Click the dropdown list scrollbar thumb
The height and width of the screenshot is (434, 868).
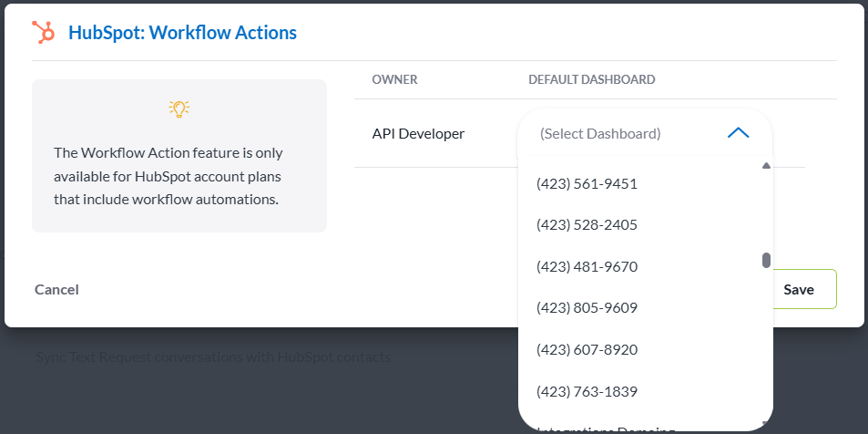[x=766, y=261]
